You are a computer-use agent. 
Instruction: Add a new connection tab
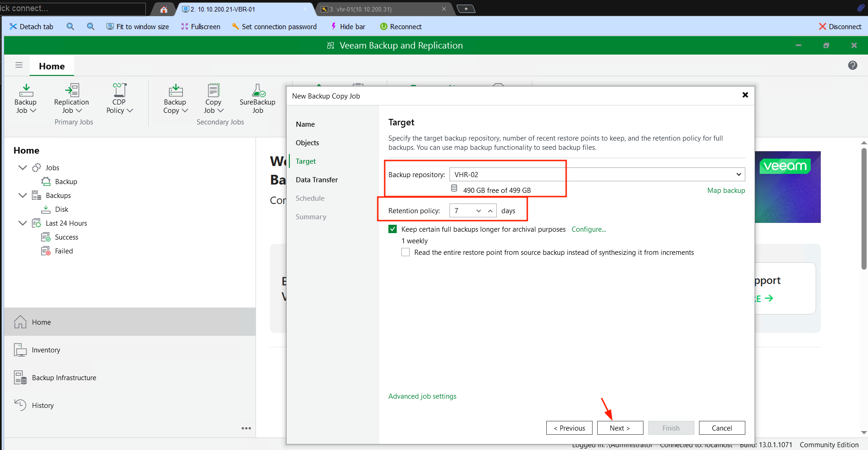(466, 9)
